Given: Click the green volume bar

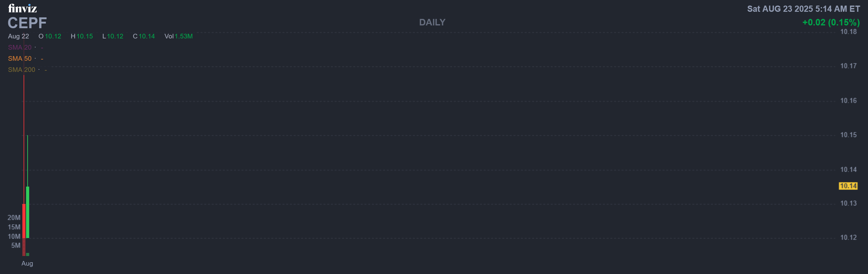Looking at the screenshot, I should coord(28,254).
